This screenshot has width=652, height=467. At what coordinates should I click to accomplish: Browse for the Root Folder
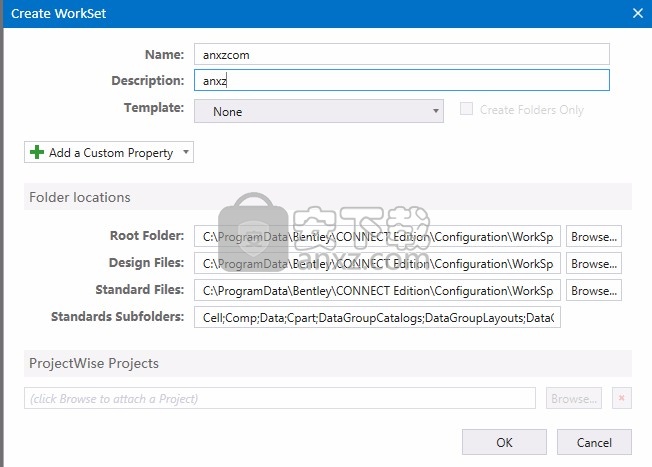(x=593, y=236)
